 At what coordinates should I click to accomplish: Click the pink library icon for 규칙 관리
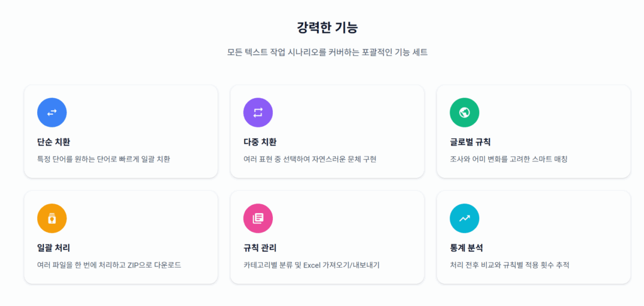click(x=258, y=219)
